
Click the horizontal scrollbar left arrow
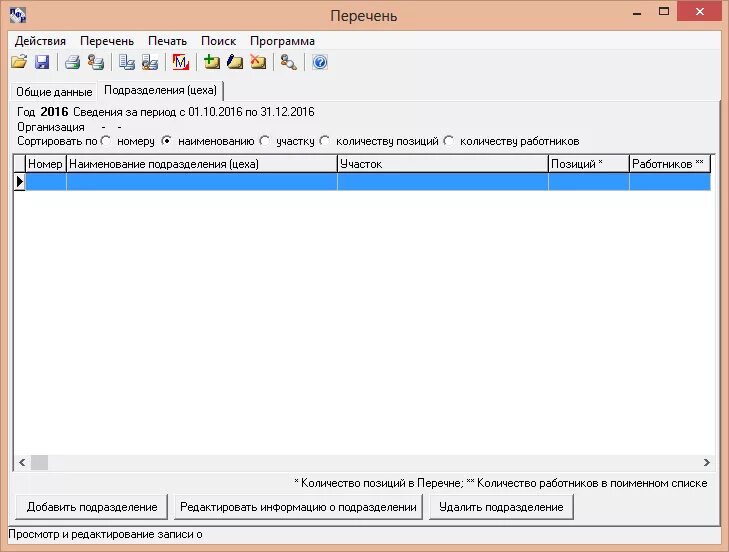[x=22, y=462]
